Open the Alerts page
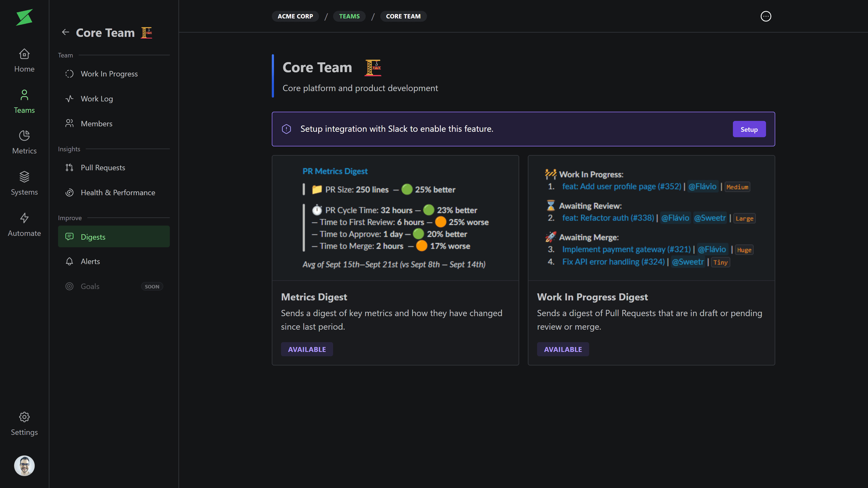The width and height of the screenshot is (868, 488). (x=90, y=261)
